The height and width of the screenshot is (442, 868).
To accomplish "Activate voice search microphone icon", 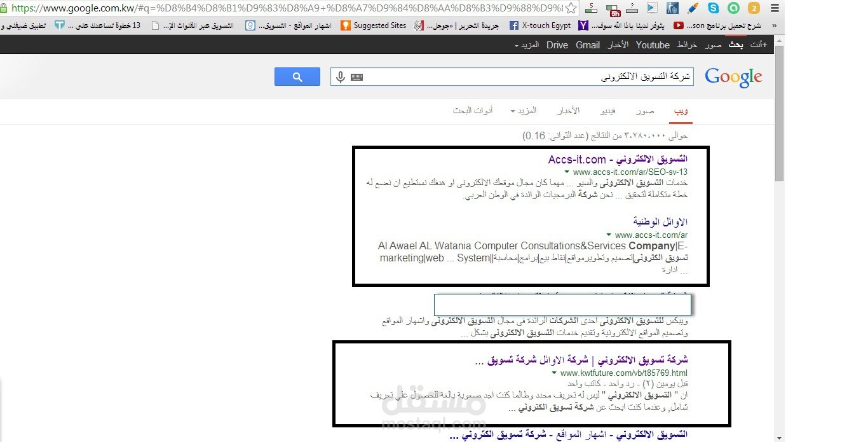I will (341, 77).
